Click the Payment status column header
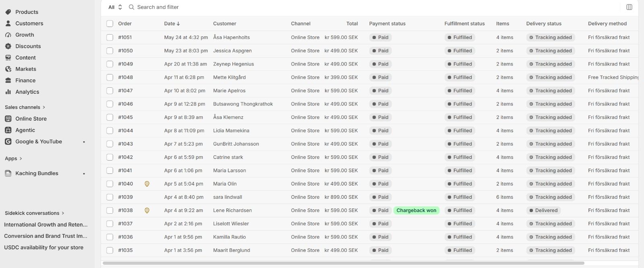Image resolution: width=644 pixels, height=268 pixels. (x=387, y=24)
